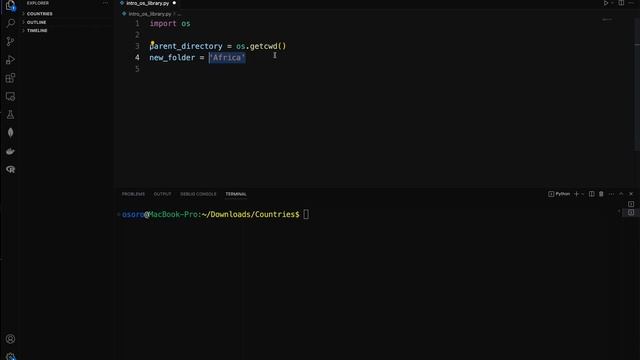Expand the TIMELINE section

37,31
